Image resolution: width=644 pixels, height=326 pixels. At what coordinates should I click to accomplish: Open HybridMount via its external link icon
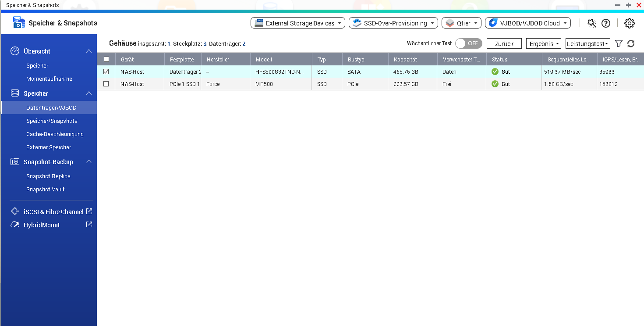(89, 224)
